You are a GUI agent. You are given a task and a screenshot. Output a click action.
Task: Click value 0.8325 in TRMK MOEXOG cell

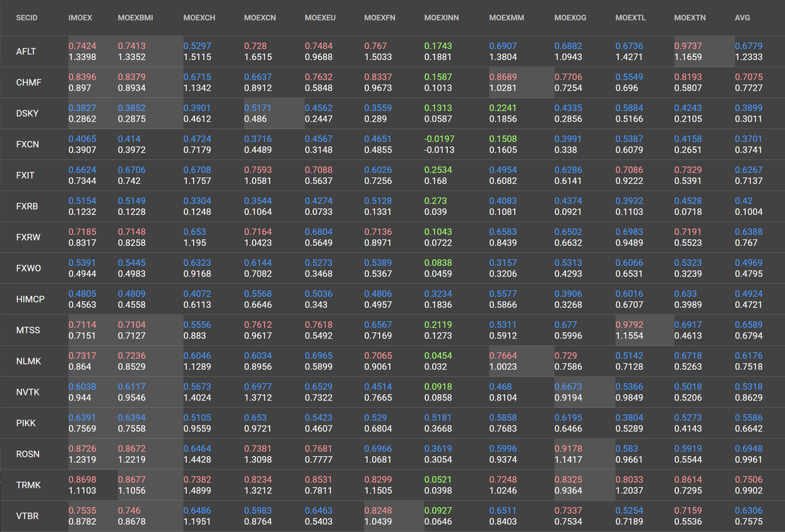[567, 480]
